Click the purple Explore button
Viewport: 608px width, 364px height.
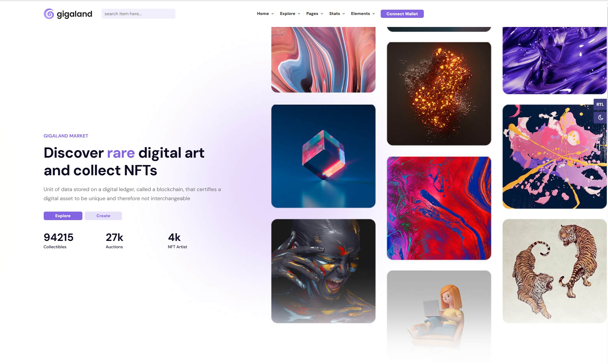click(63, 216)
